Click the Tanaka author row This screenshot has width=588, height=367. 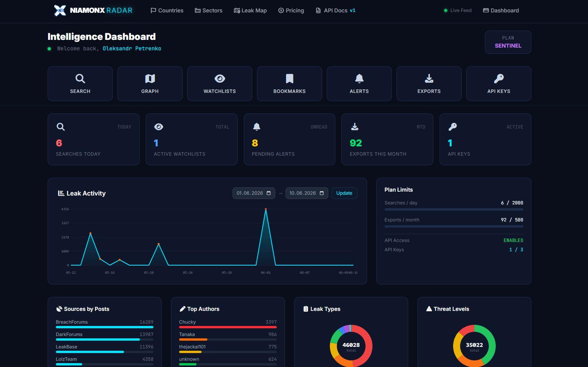pyautogui.click(x=228, y=336)
